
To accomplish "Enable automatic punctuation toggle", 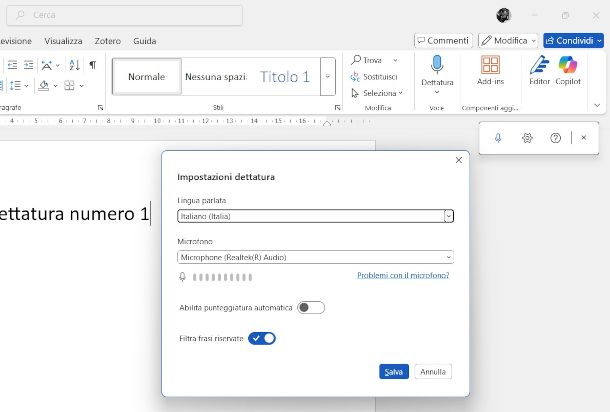I will click(310, 307).
